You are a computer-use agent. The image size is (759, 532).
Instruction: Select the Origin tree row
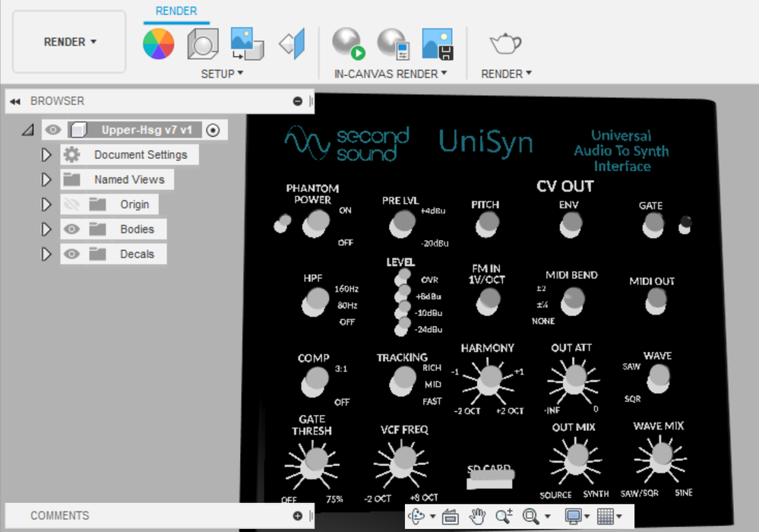(x=109, y=204)
